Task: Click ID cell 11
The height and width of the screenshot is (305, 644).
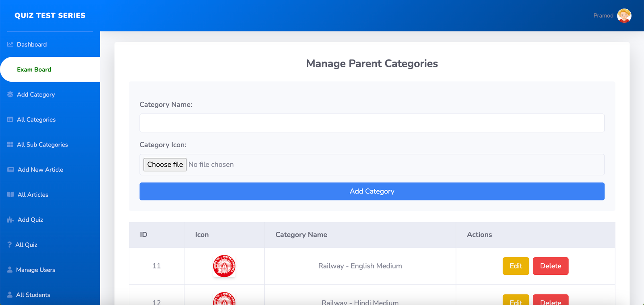Action: click(x=157, y=266)
